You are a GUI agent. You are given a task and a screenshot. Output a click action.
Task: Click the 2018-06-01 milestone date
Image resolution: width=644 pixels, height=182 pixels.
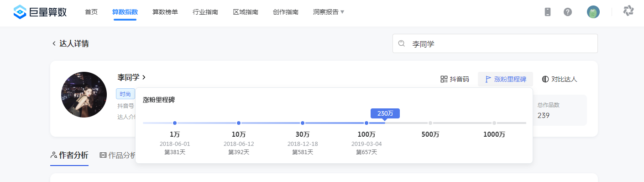click(175, 144)
